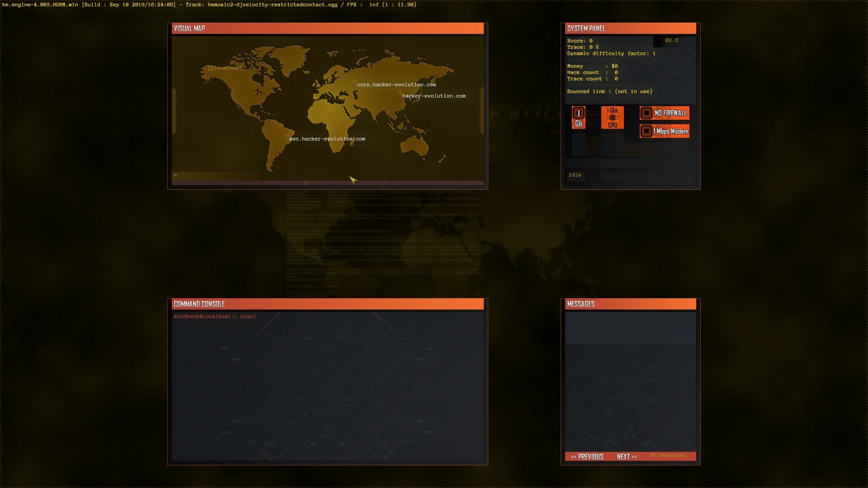868x488 pixels.
Task: Click the Command Console title bar
Action: (x=327, y=304)
